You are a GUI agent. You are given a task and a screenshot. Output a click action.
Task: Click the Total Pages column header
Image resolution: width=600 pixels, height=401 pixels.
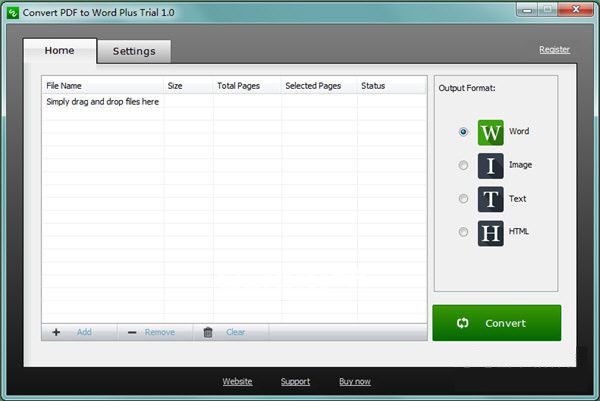(247, 86)
